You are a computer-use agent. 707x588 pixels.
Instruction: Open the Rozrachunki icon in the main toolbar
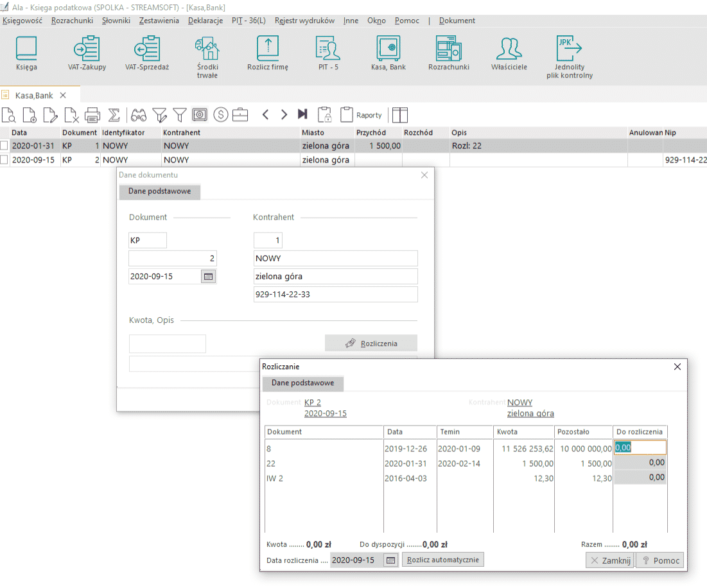click(x=449, y=53)
